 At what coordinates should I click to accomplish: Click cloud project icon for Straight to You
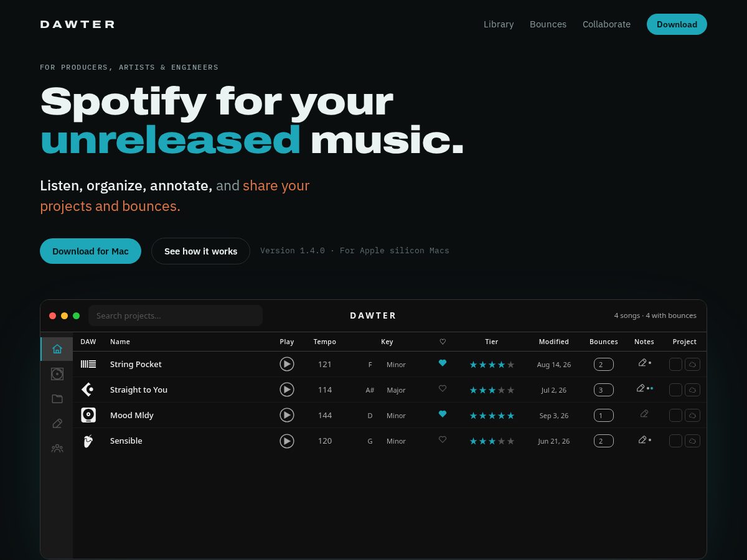pyautogui.click(x=692, y=390)
